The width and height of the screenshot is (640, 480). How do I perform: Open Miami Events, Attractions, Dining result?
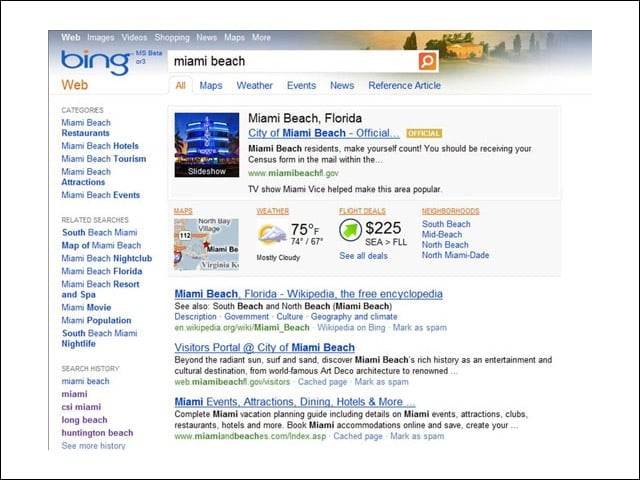295,402
